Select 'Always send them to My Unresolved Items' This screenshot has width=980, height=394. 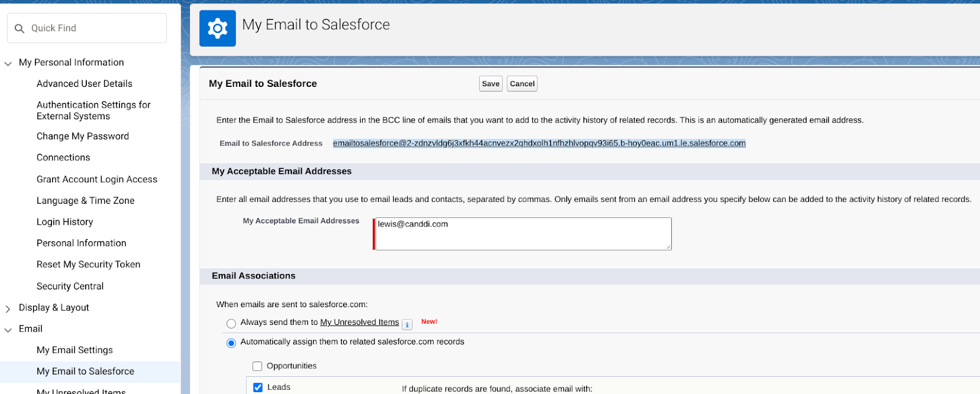[231, 324]
